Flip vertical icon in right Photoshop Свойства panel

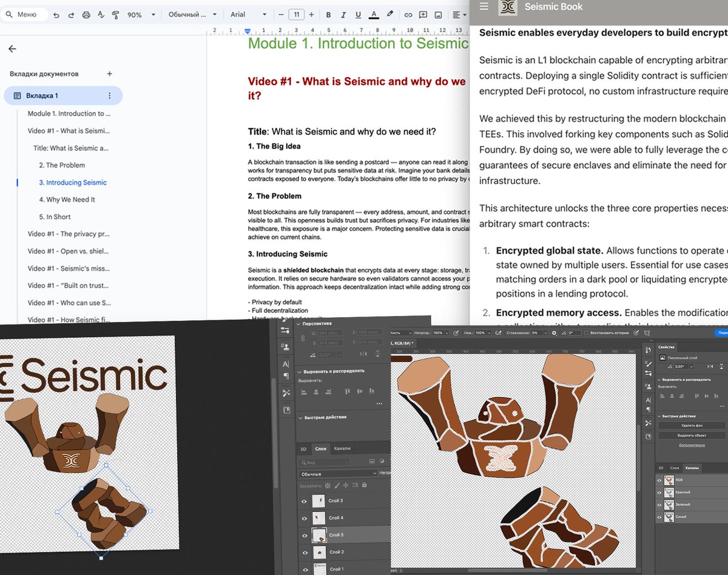click(x=723, y=366)
